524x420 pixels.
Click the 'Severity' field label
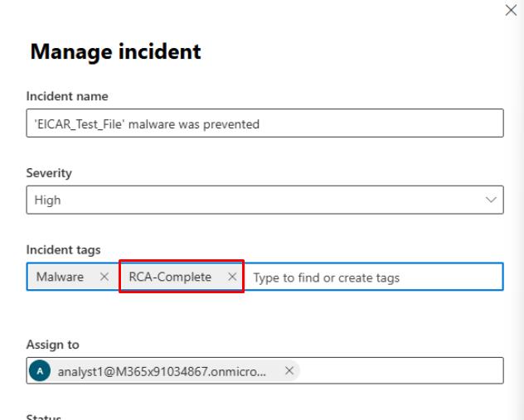(x=47, y=173)
